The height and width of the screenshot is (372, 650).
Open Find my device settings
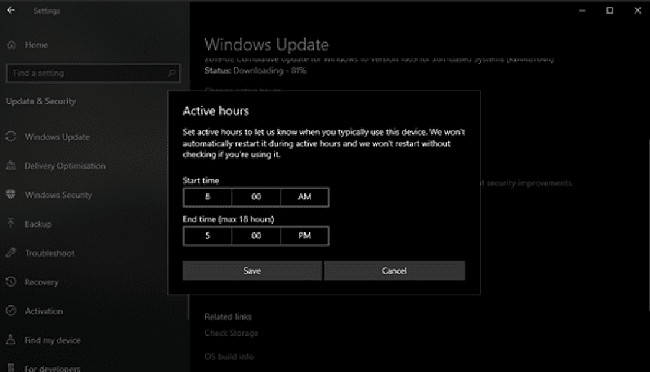click(52, 340)
